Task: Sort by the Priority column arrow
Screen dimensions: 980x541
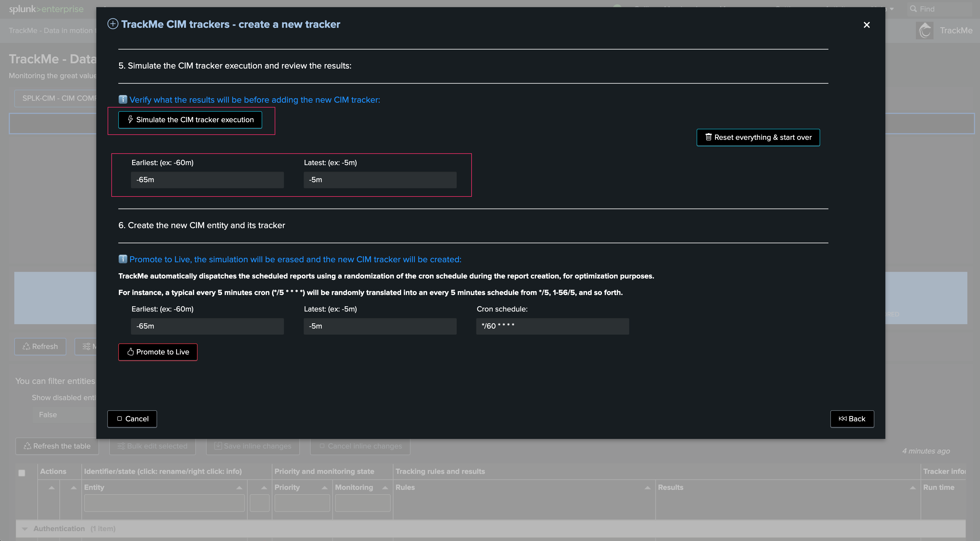Action: (324, 487)
